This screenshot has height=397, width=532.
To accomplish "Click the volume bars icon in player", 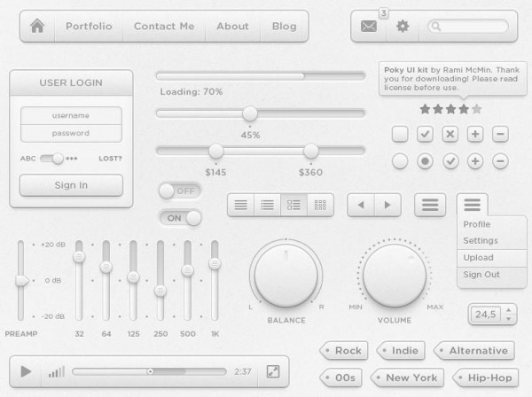I will pyautogui.click(x=57, y=372).
